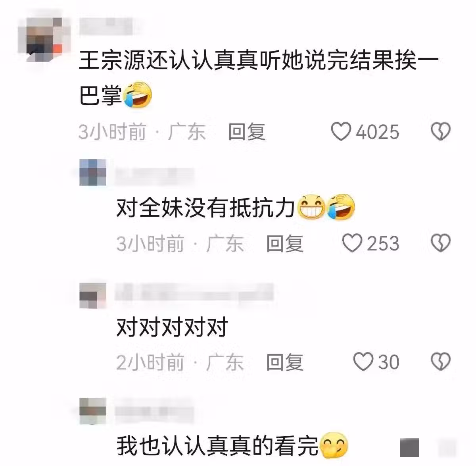Image resolution: width=476 pixels, height=466 pixels.
Task: Select the 我也认认真真的看完 reply text
Action: click(x=232, y=445)
